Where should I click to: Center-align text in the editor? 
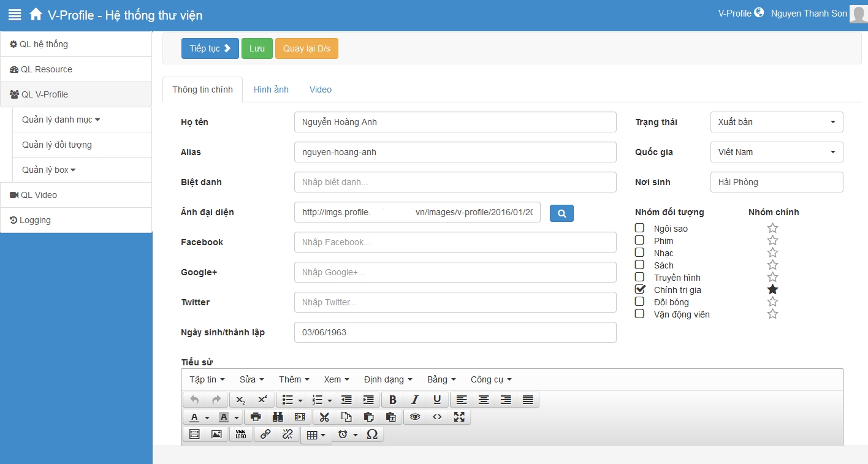[484, 400]
